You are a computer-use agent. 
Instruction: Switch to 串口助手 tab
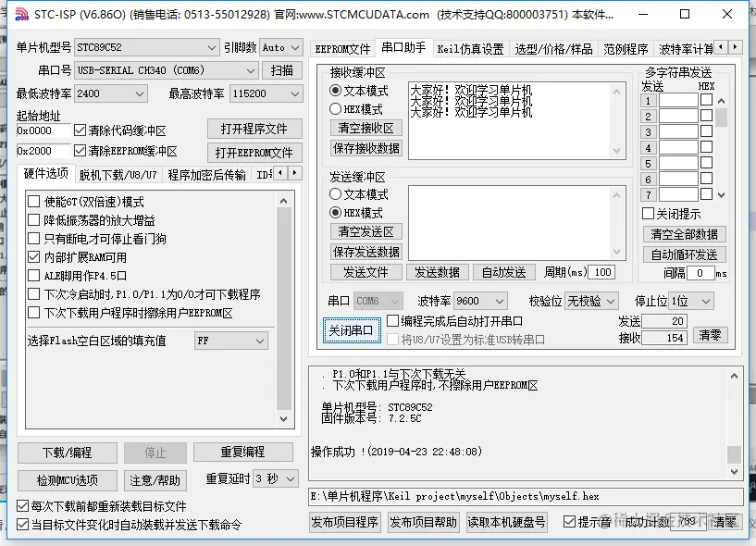pyautogui.click(x=403, y=48)
